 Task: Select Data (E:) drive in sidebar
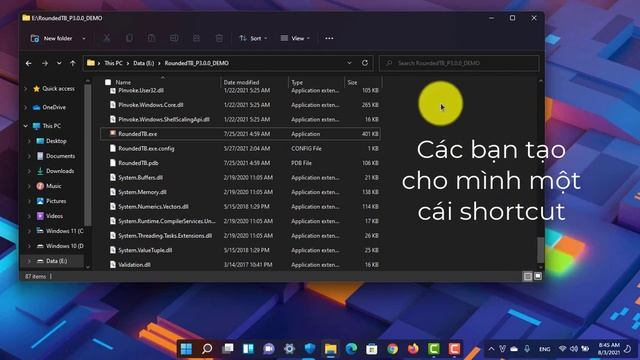(56, 261)
